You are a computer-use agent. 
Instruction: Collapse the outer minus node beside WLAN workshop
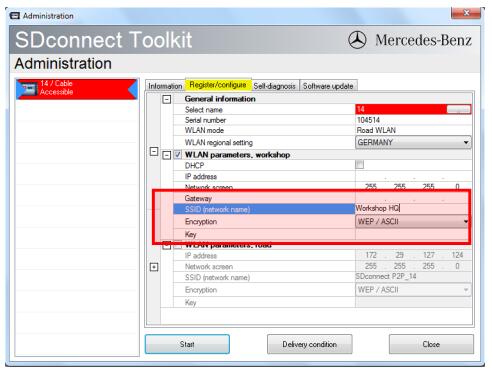(x=154, y=152)
